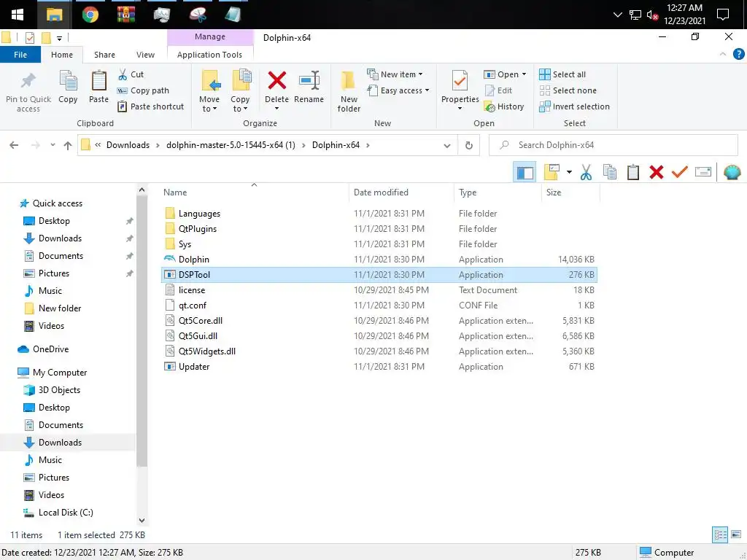The image size is (747, 560).
Task: Open Google Chrome from the taskbar
Action: tap(90, 15)
